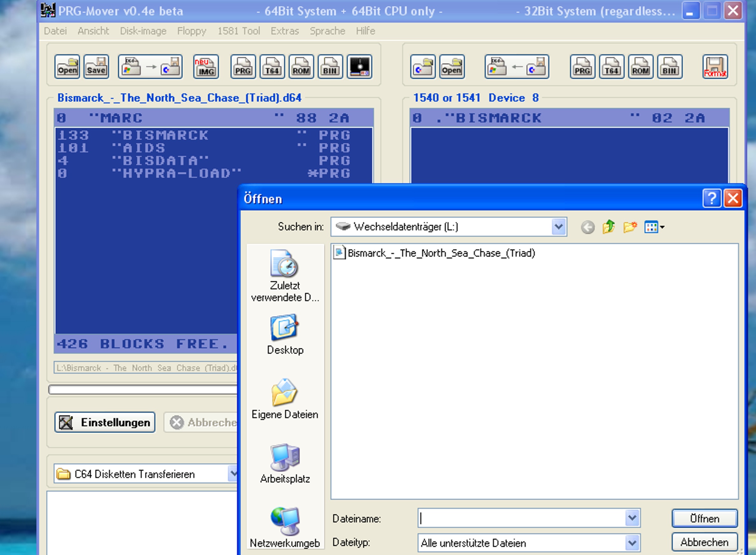The image size is (756, 555).
Task: Open the Einstellungen settings button
Action: 105,422
